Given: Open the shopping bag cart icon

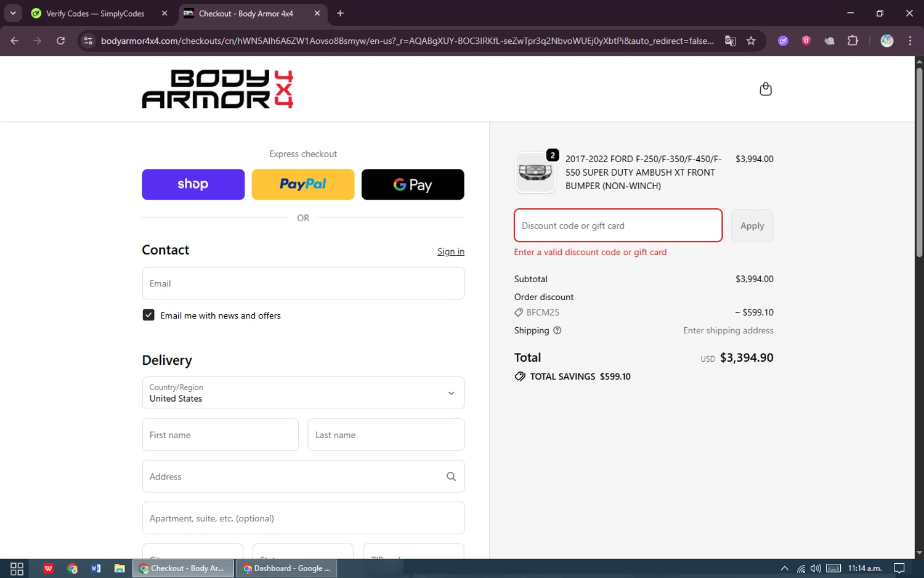Looking at the screenshot, I should [x=766, y=89].
